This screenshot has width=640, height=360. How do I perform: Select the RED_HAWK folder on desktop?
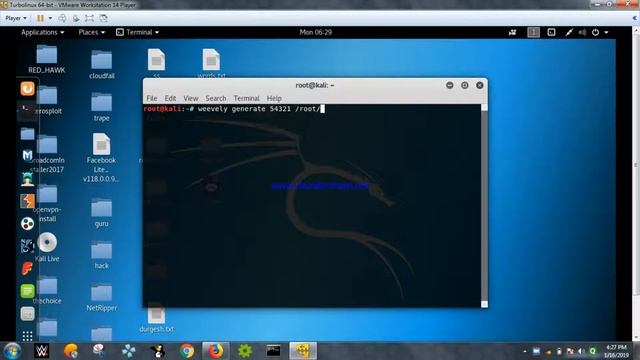[x=47, y=59]
